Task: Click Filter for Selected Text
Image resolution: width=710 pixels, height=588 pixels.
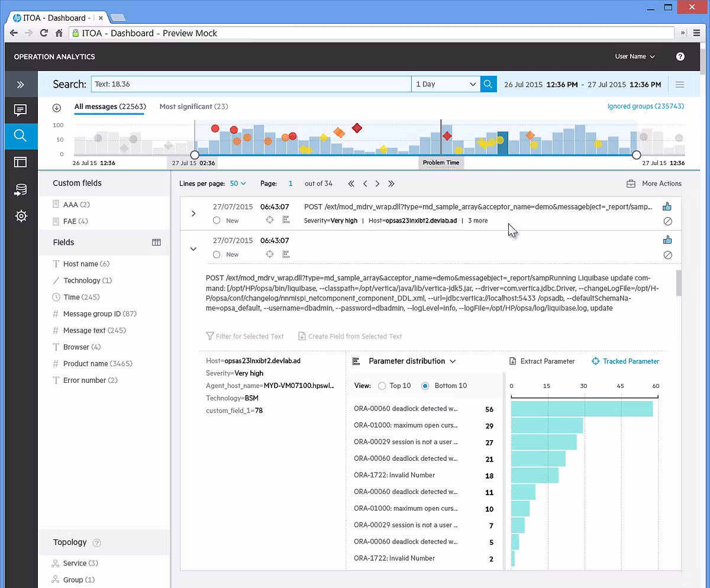Action: click(245, 337)
